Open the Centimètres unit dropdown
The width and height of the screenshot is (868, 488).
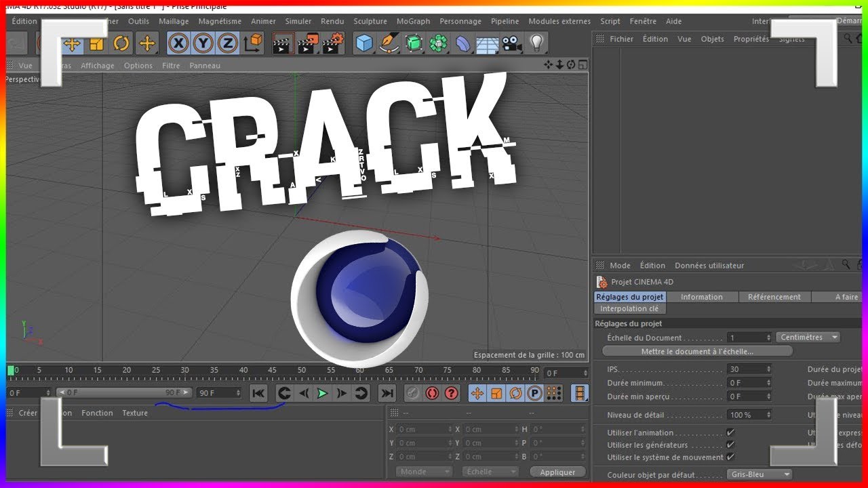[x=808, y=337]
